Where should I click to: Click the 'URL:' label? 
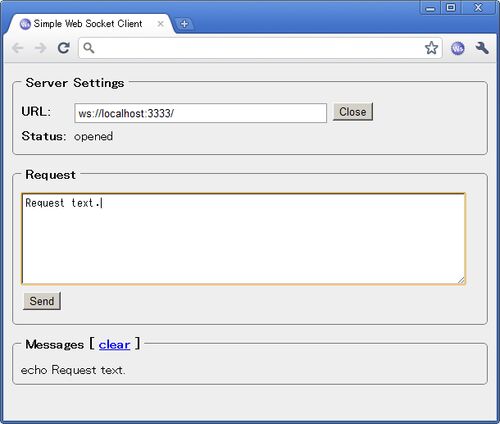(x=36, y=111)
